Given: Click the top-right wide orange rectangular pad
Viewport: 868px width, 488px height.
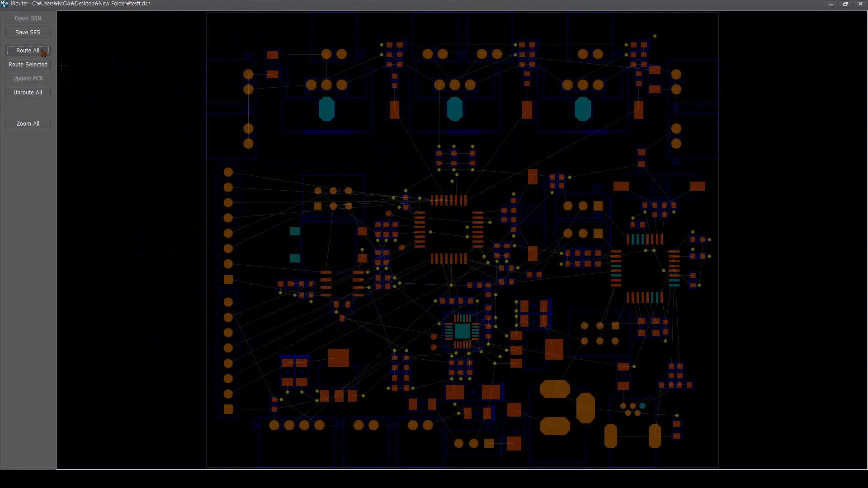Looking at the screenshot, I should click(697, 186).
